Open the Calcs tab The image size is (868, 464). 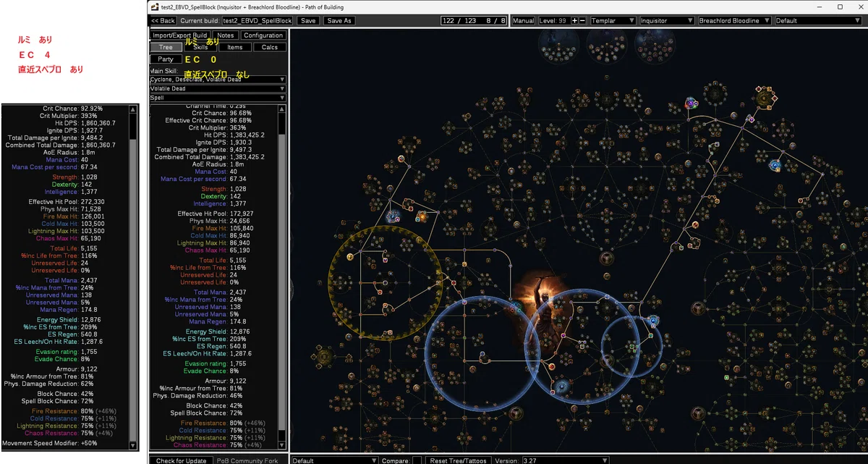270,47
